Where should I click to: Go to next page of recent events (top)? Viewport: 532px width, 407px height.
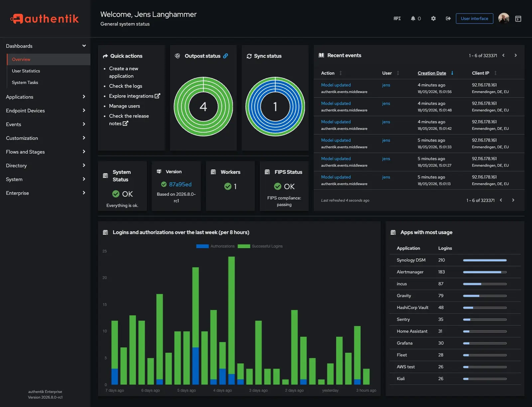tap(516, 56)
